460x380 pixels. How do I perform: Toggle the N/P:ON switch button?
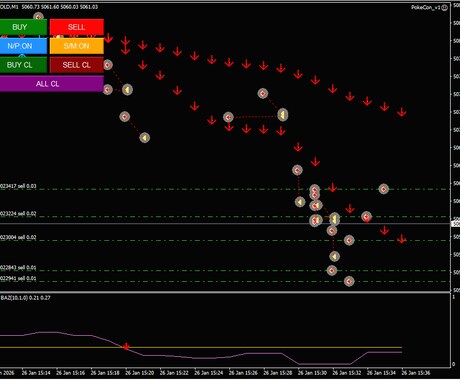click(x=23, y=46)
